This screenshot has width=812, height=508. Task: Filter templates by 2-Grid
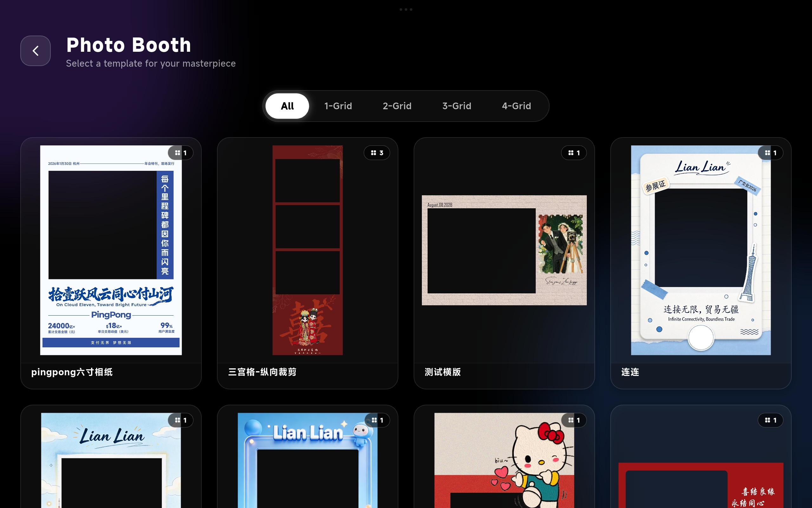coord(397,106)
